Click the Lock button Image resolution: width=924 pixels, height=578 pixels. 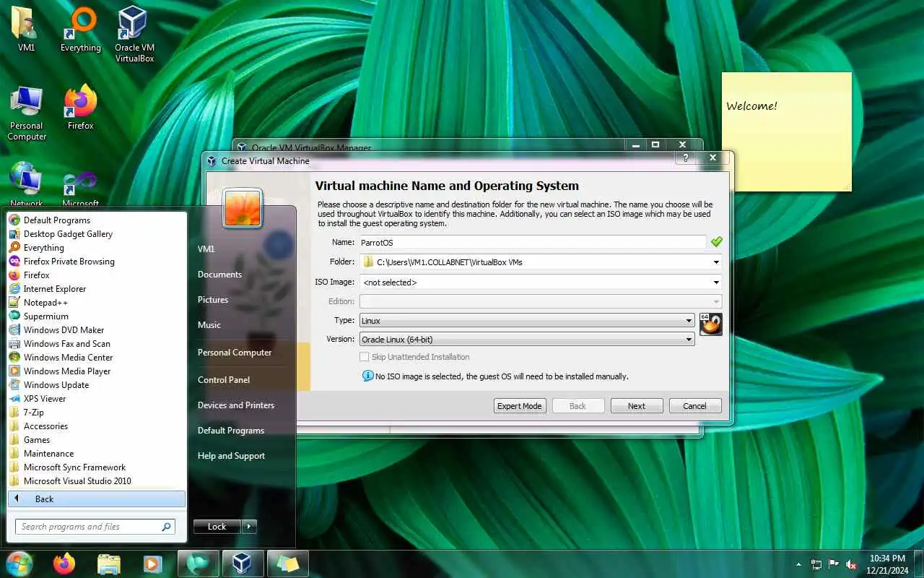(x=217, y=527)
